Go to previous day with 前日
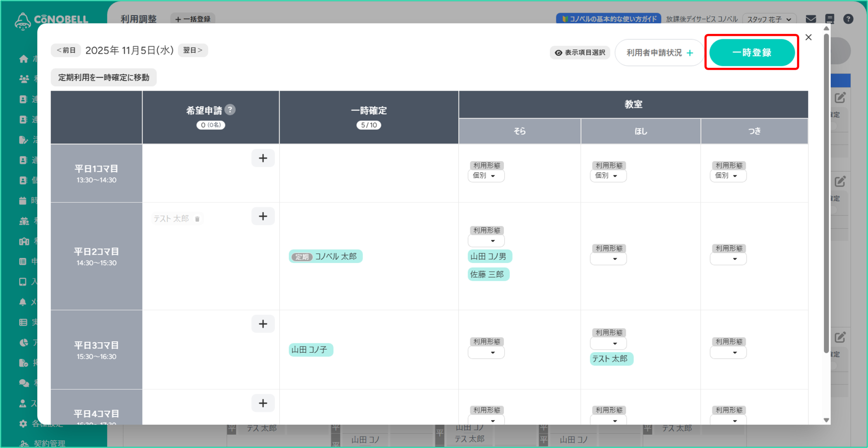Image resolution: width=868 pixels, height=448 pixels. click(x=66, y=50)
